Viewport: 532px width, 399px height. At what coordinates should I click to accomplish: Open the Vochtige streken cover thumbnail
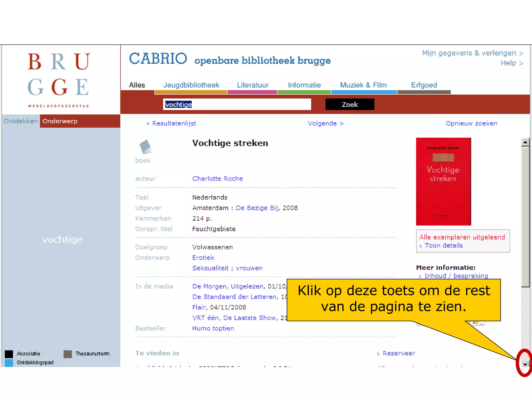(443, 181)
